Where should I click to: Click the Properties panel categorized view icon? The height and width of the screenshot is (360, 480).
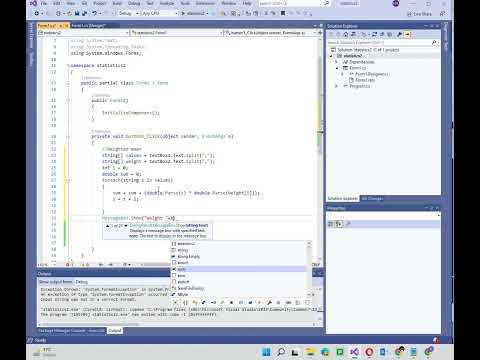click(x=331, y=224)
